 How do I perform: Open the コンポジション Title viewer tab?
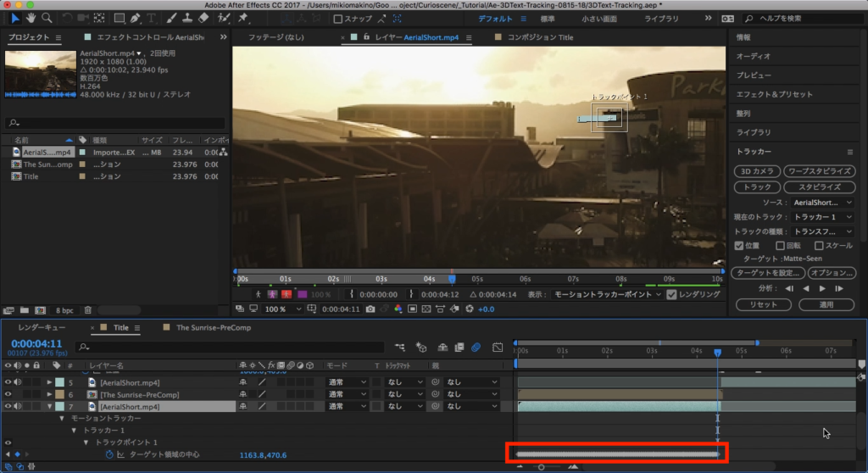540,37
